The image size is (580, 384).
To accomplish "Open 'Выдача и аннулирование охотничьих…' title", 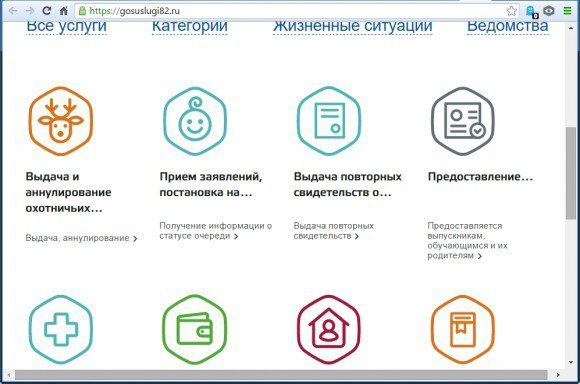I will coord(68,192).
